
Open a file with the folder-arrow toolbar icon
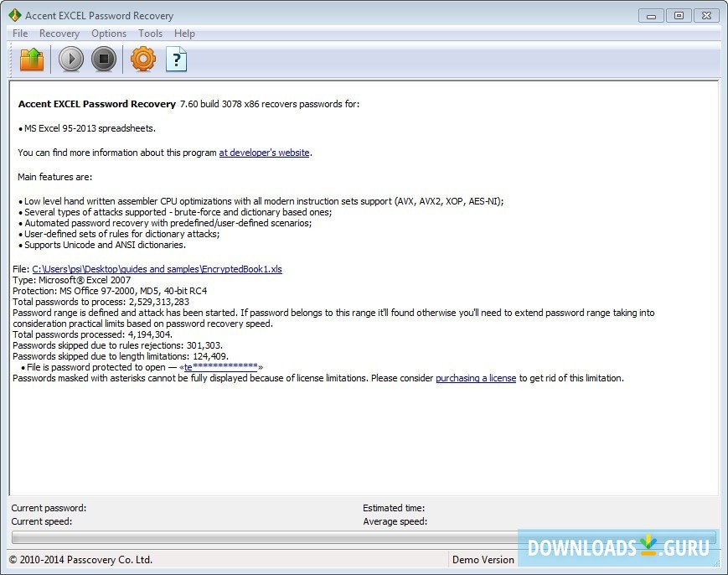pos(32,60)
